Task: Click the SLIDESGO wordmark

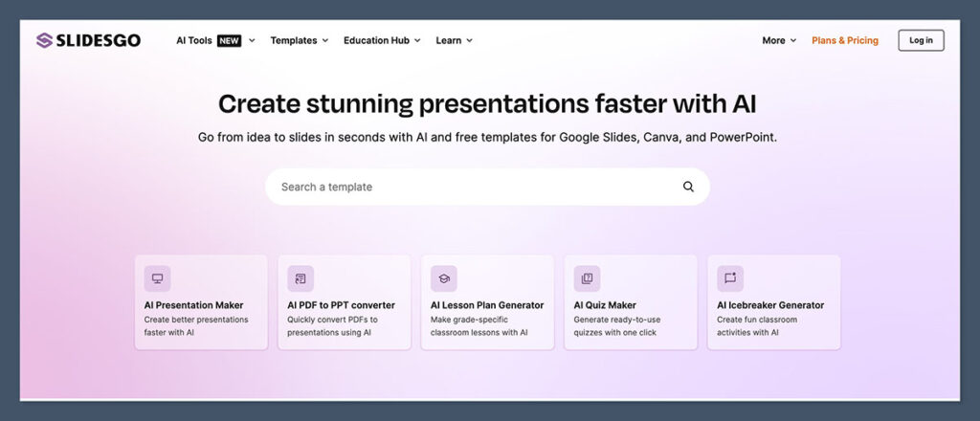Action: (99, 40)
